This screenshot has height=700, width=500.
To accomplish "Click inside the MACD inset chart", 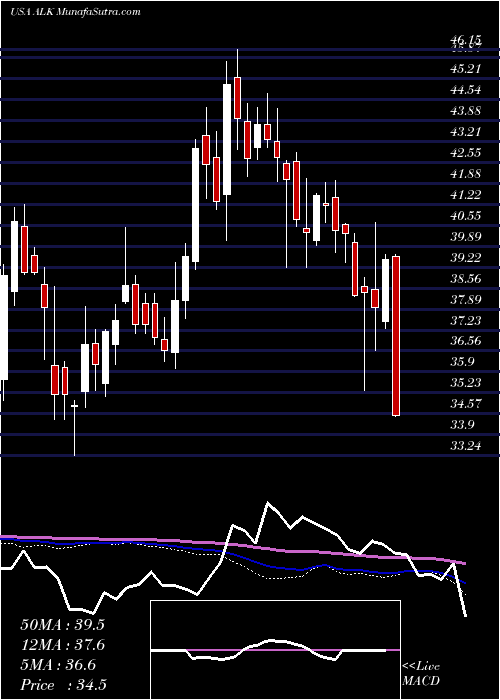I will click(x=275, y=650).
